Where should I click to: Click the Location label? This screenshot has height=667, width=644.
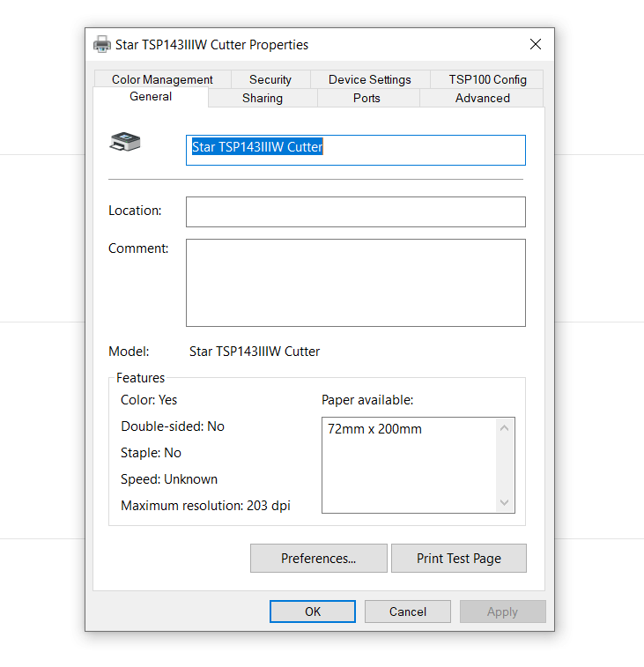click(x=135, y=211)
